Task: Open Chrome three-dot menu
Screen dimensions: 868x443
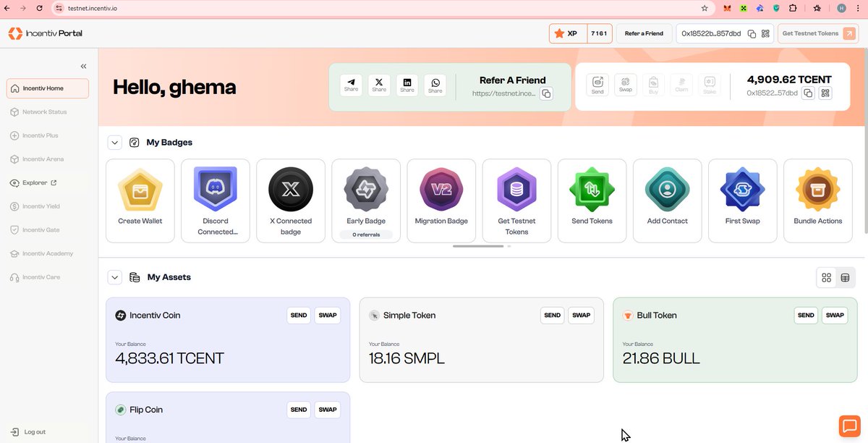Action: coord(858,8)
